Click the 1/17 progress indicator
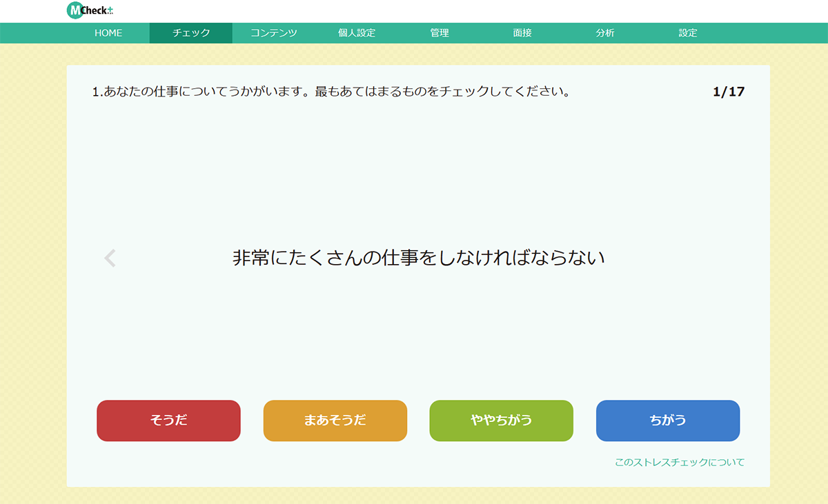This screenshot has height=504, width=828. tap(729, 90)
